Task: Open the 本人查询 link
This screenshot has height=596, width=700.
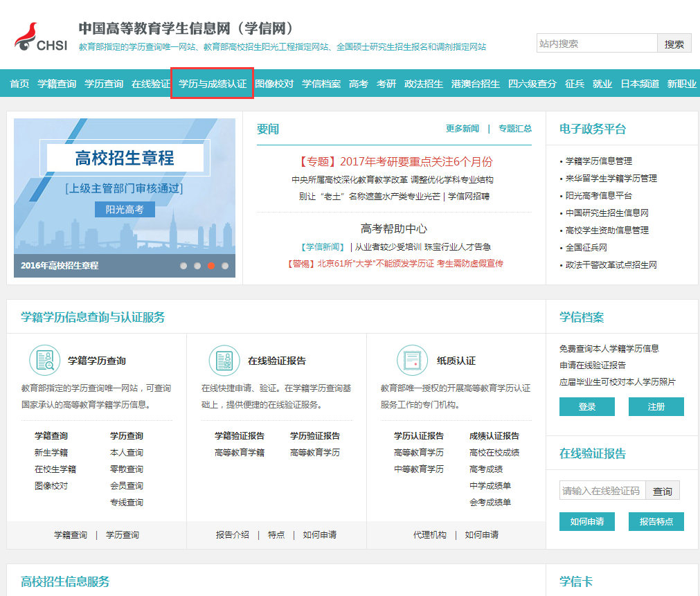Action: click(127, 453)
